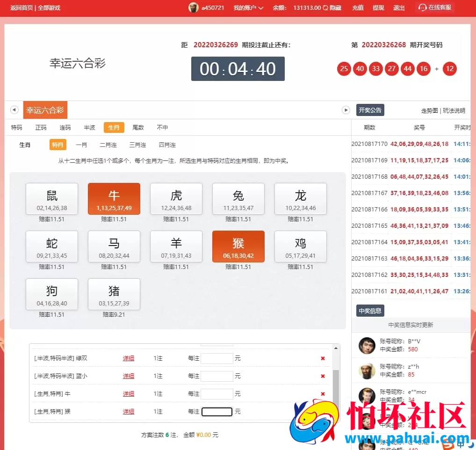Switch to the 半波 tab
This screenshot has height=450, width=476.
(x=89, y=127)
